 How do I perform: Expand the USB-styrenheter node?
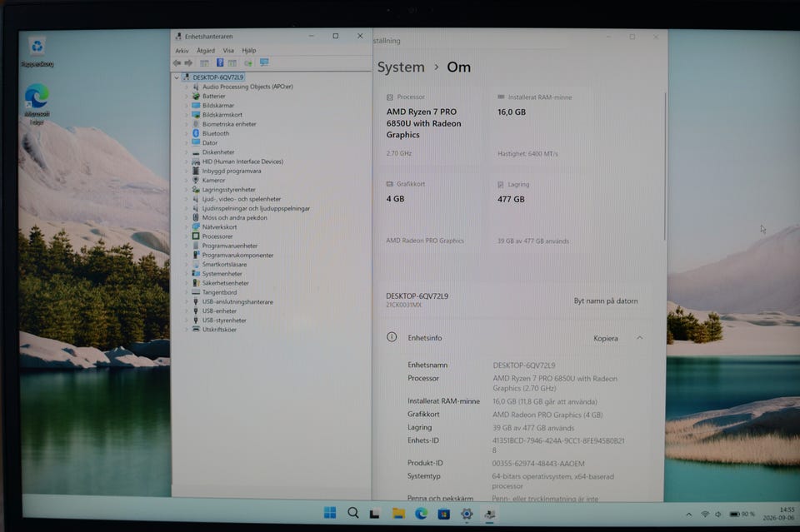186,320
